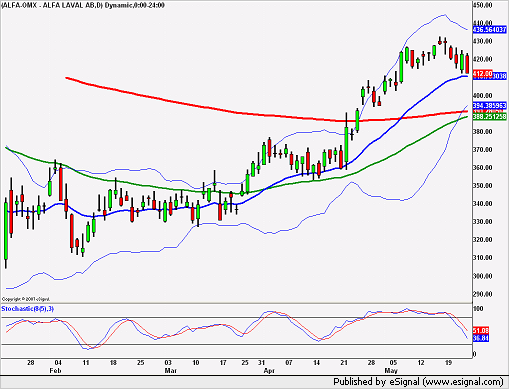Open the Published by eSignal website credit
The height and width of the screenshot is (389, 509).
pos(418,381)
